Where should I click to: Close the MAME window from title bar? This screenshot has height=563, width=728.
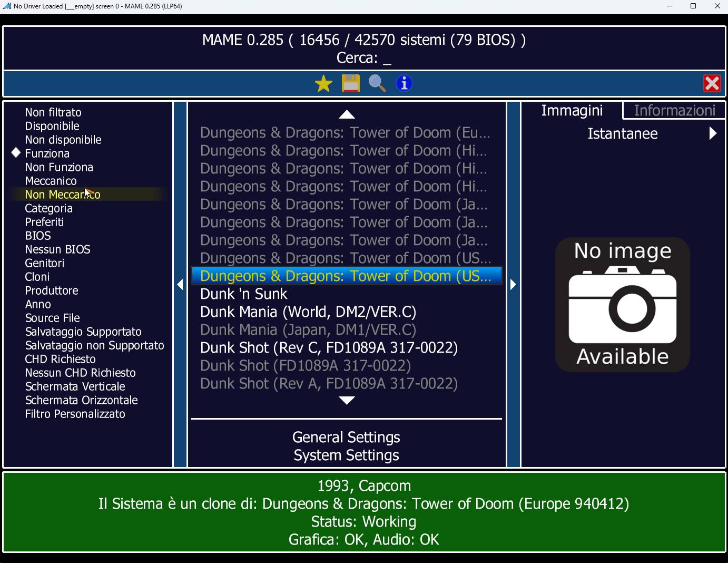tap(717, 6)
